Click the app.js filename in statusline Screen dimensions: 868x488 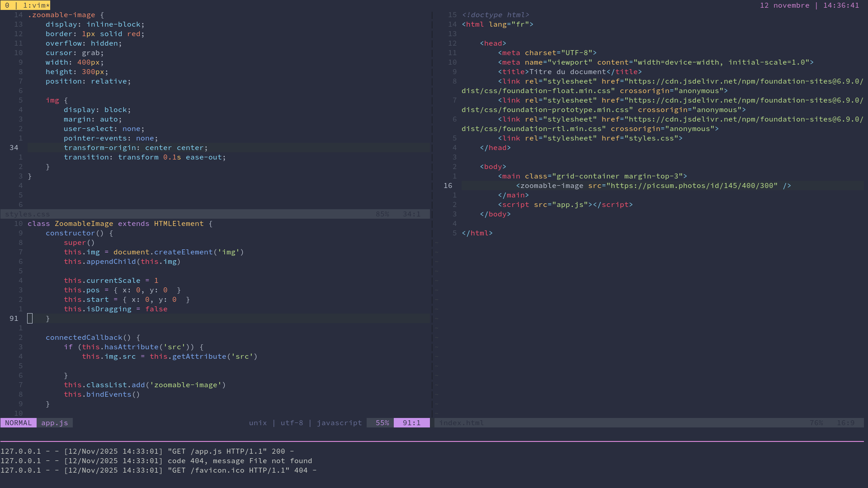pos(55,423)
